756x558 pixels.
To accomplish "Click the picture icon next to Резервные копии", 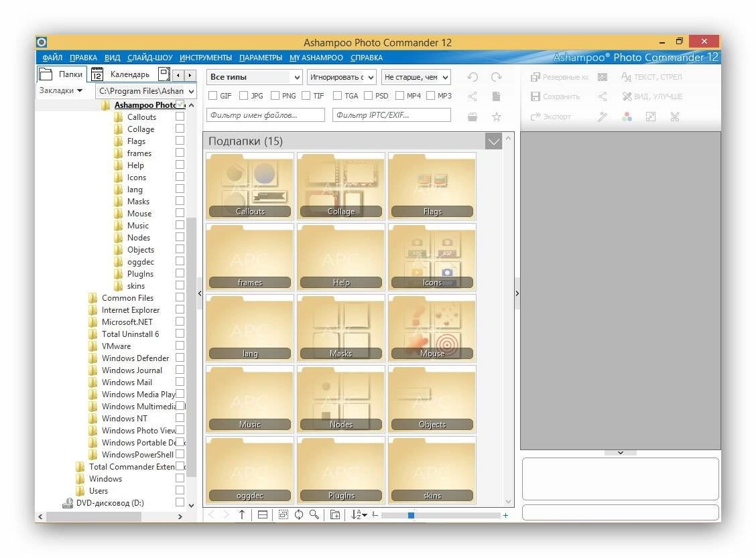I will (x=603, y=77).
